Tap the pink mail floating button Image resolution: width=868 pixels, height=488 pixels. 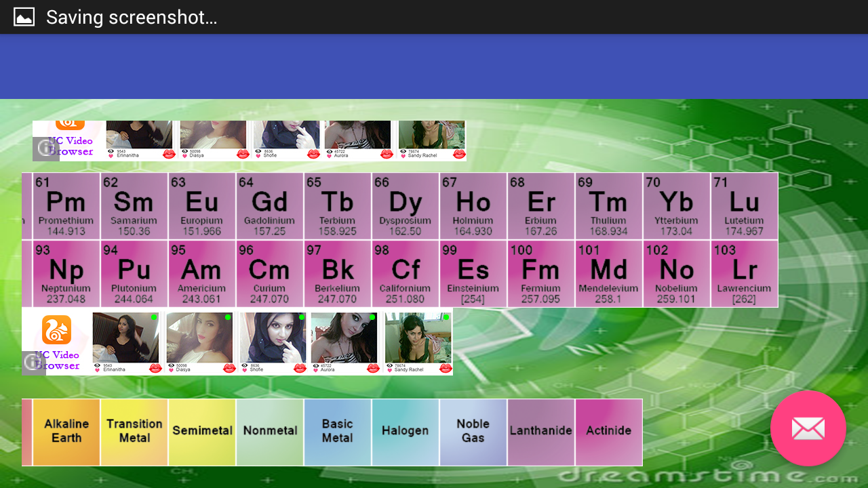click(x=808, y=428)
